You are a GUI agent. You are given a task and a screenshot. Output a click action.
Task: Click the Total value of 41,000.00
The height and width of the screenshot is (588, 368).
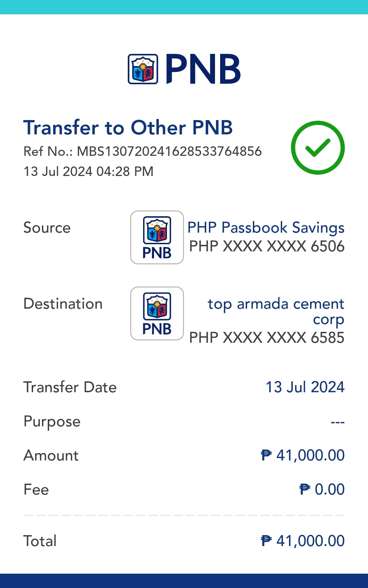(310, 541)
